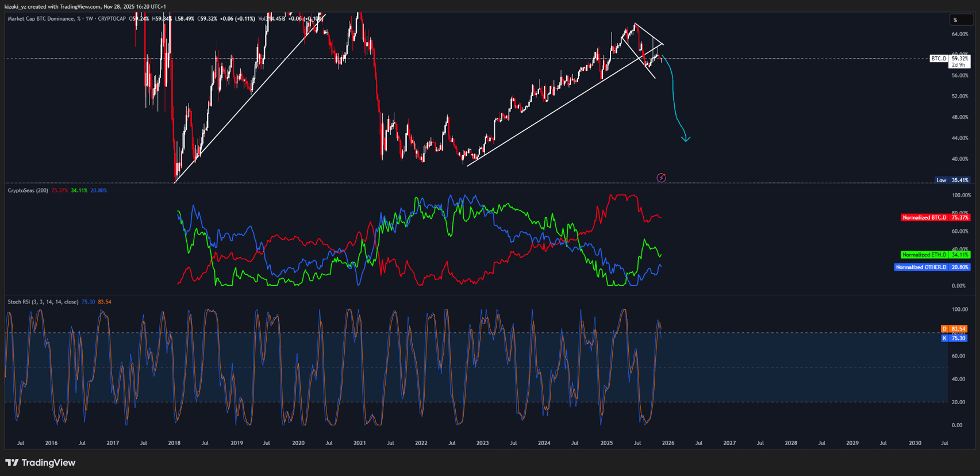Click the Low 35.41% price marker
Image resolution: width=980 pixels, height=476 pixels.
point(953,180)
